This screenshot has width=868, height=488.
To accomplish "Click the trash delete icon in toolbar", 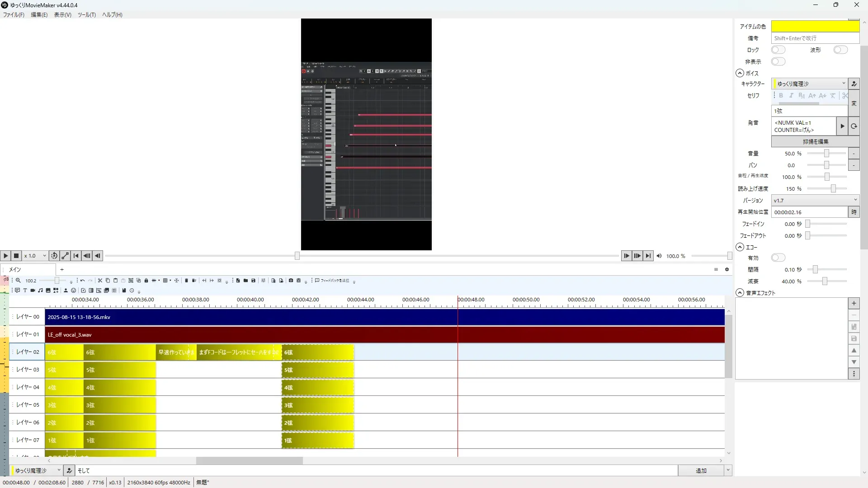I will coord(186,281).
